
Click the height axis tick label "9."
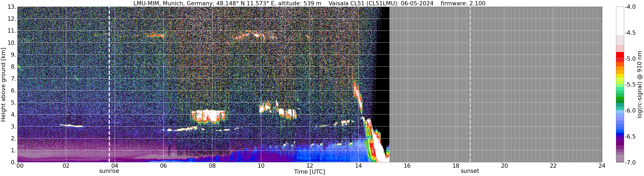(13, 55)
